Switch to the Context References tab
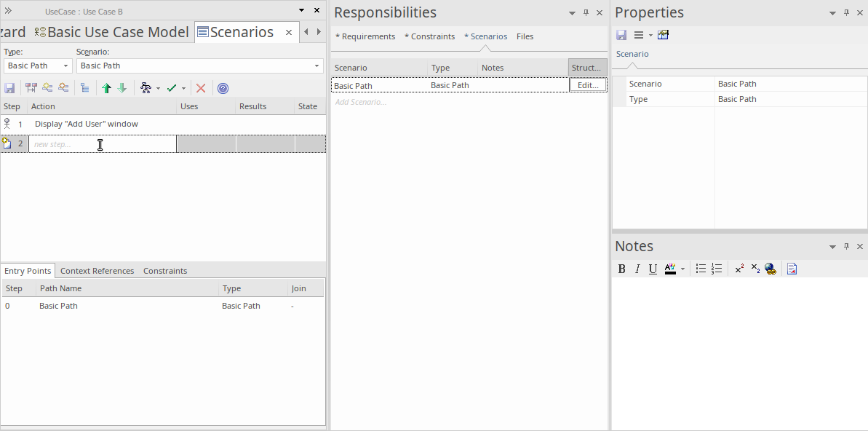 coord(97,271)
